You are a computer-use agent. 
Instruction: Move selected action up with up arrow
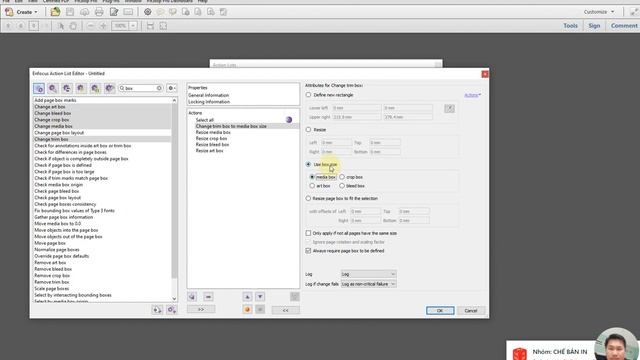[247, 297]
